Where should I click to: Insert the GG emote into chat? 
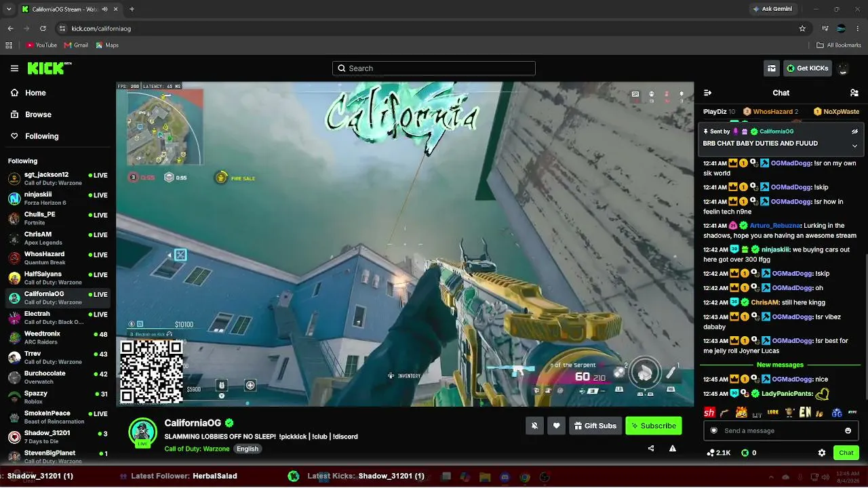point(837,412)
